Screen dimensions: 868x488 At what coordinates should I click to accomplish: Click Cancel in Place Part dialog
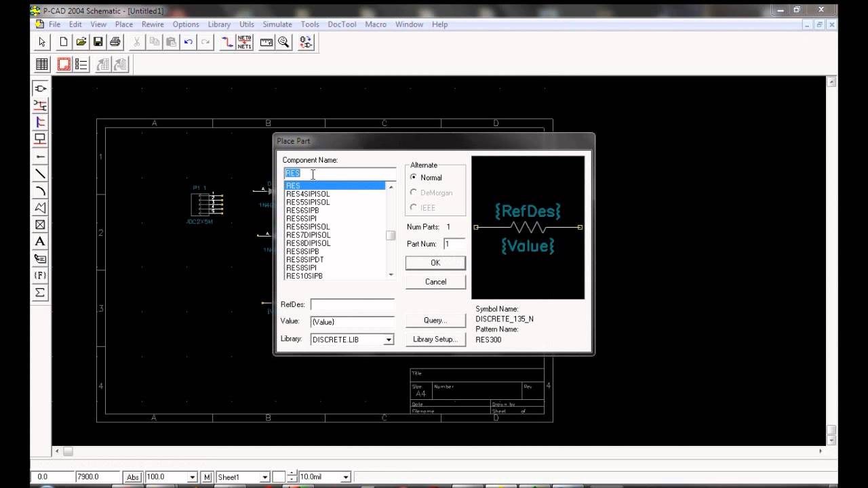pos(435,281)
